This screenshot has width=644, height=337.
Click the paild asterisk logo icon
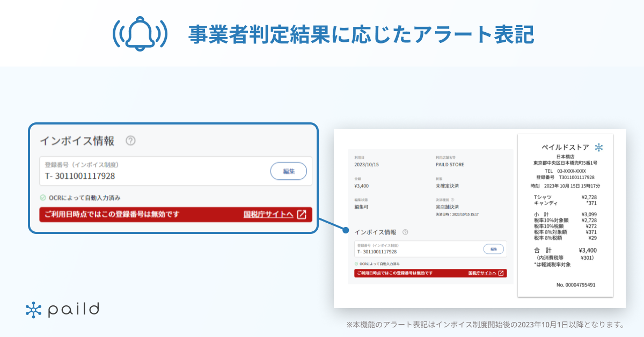[33, 309]
